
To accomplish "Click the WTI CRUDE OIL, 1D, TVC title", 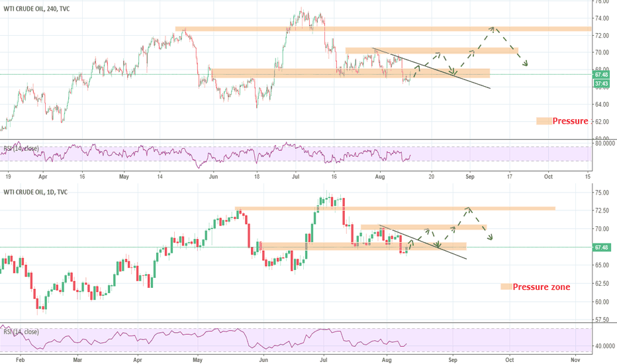I will click(x=35, y=192).
